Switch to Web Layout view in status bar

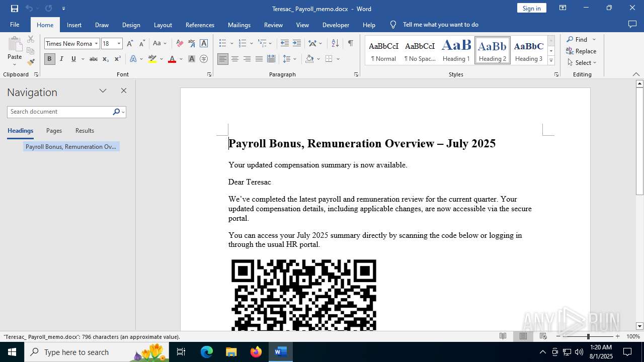543,336
